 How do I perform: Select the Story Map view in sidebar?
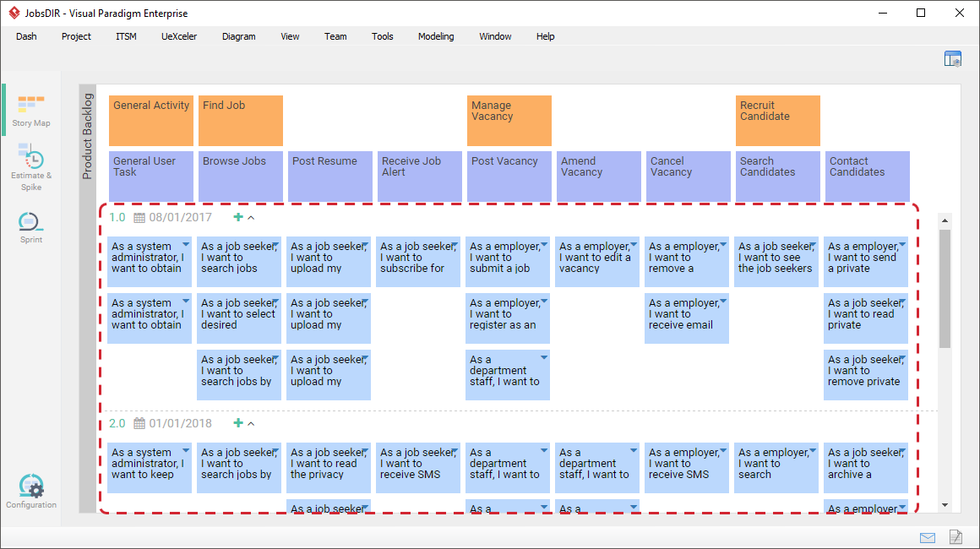tap(31, 108)
